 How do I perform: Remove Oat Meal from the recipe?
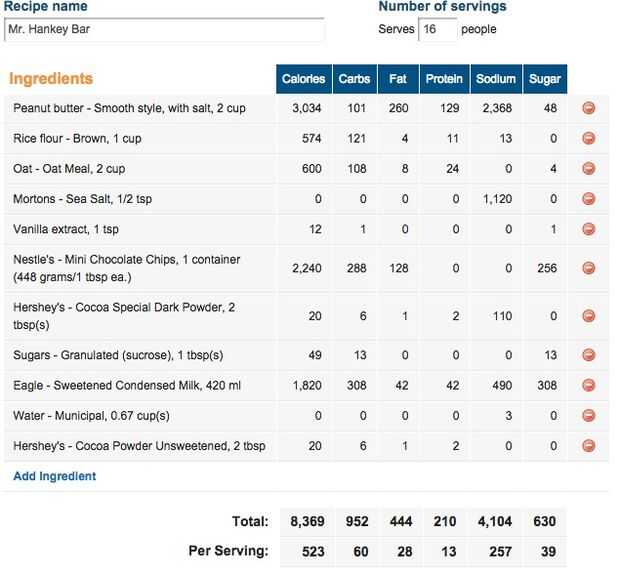click(x=588, y=168)
